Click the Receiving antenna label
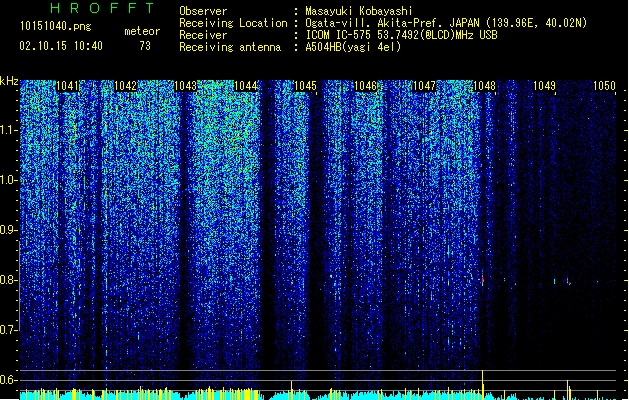 pyautogui.click(x=230, y=47)
